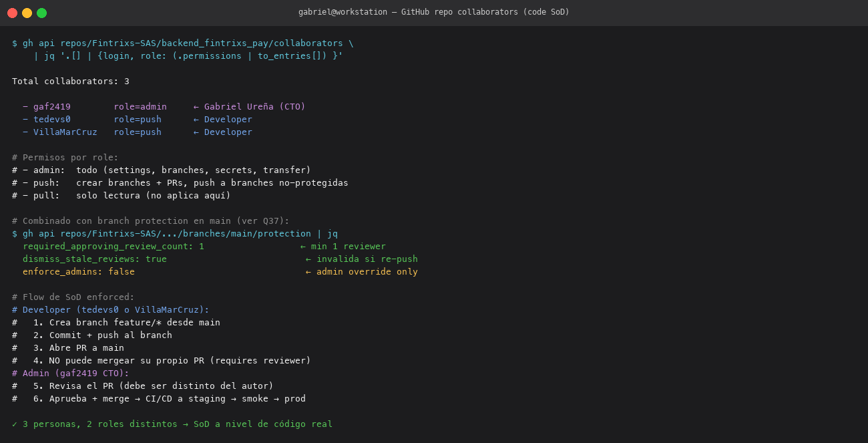Viewport: 868px width, 443px height.
Task: Click the admin permissions line 'todo (settings, branches...'
Action: pos(162,170)
